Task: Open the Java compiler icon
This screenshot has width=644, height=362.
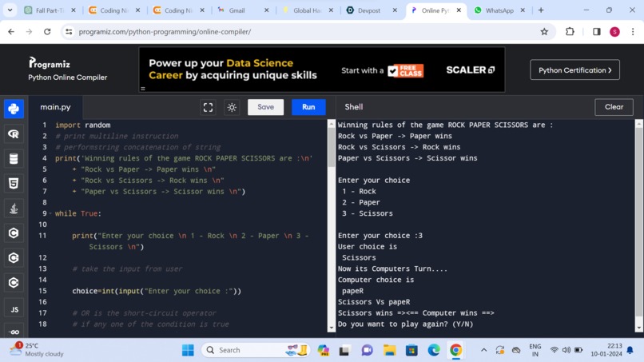Action: pyautogui.click(x=14, y=209)
